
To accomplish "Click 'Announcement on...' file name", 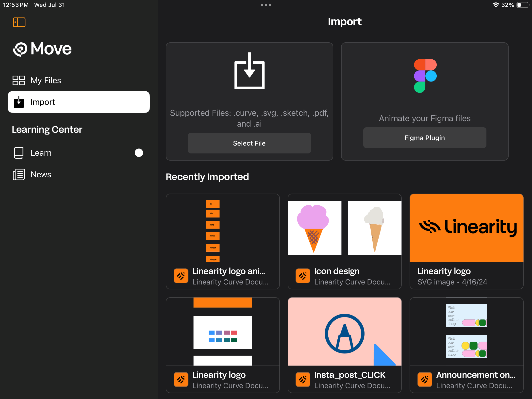I will click(x=476, y=375).
